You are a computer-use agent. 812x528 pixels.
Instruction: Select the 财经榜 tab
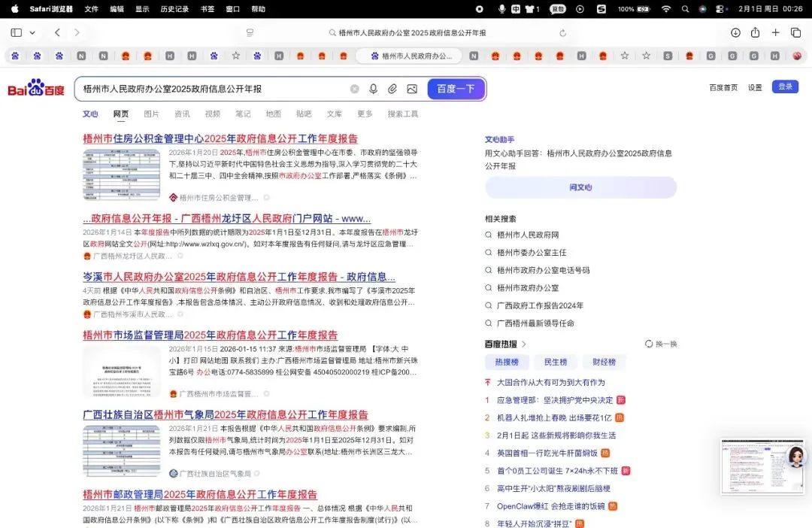pos(604,363)
